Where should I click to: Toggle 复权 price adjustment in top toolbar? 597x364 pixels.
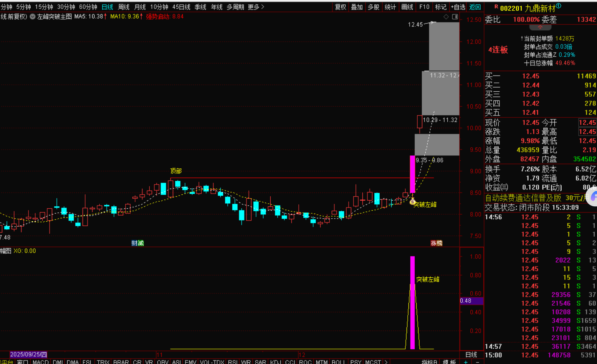(340, 7)
